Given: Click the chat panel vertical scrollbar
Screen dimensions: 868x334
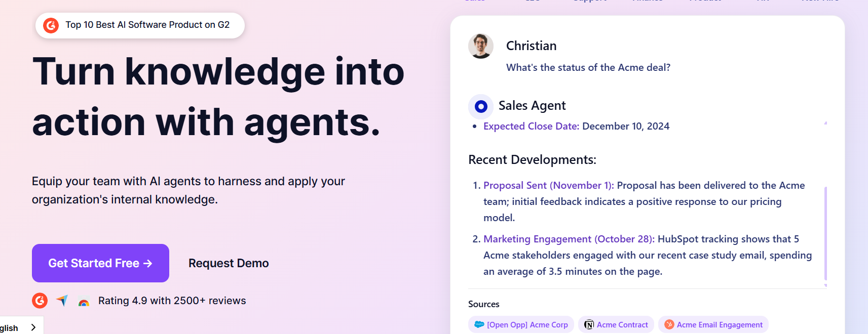Looking at the screenshot, I should [825, 233].
